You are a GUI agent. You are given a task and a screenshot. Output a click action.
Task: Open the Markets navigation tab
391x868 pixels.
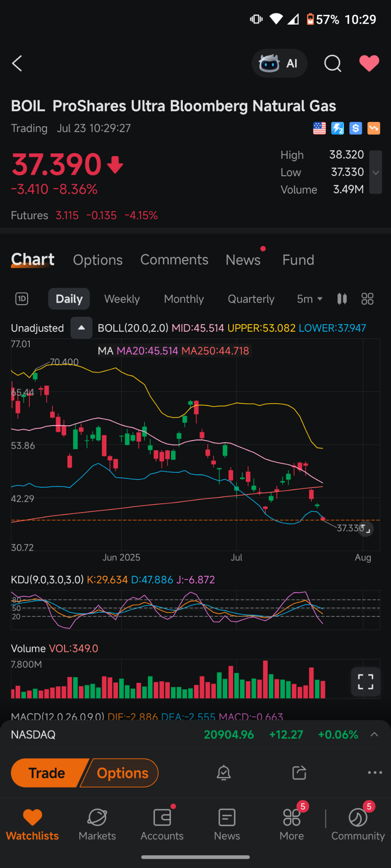97,824
